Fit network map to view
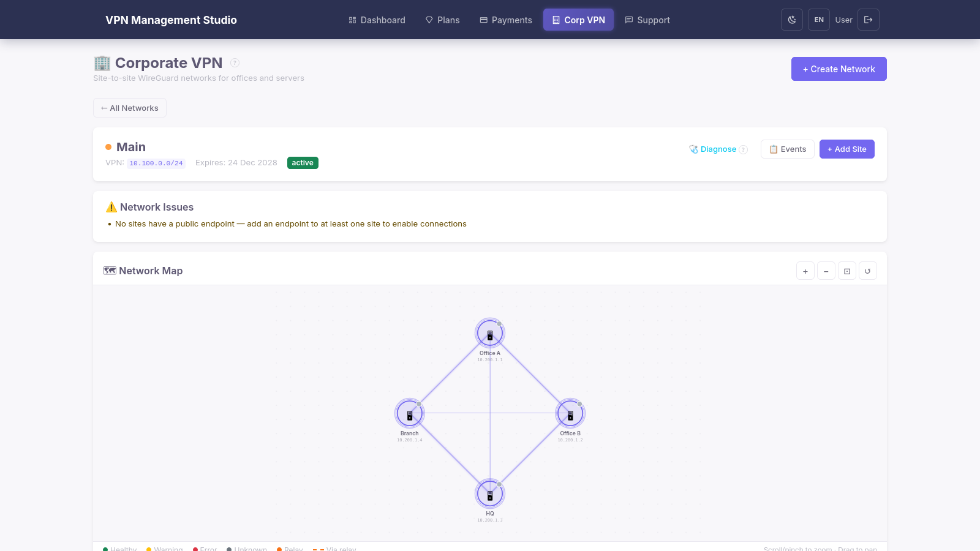Image resolution: width=980 pixels, height=551 pixels. point(847,271)
